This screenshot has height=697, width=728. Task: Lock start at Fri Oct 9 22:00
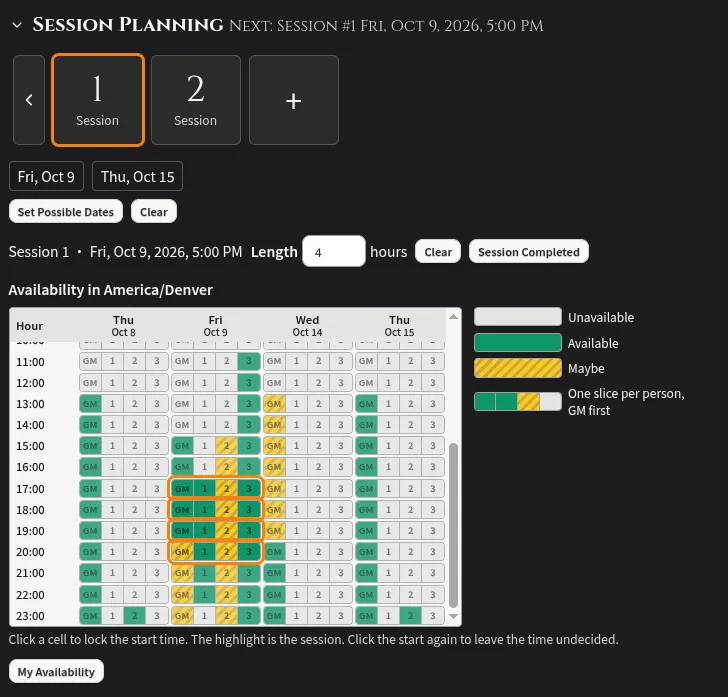pos(215,594)
